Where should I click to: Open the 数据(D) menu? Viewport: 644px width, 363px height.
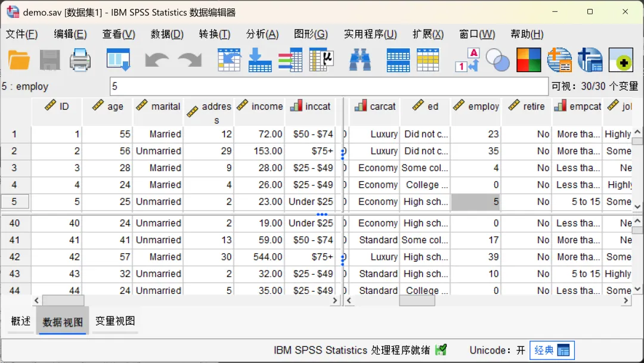tap(167, 34)
